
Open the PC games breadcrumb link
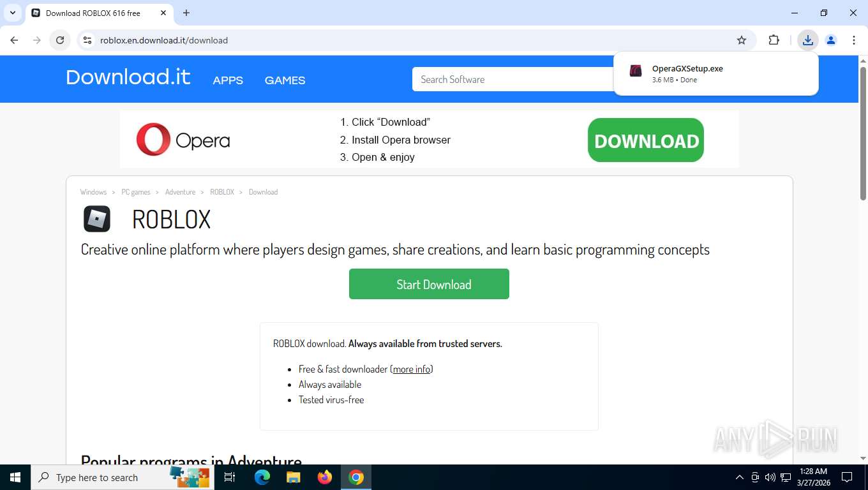coord(136,192)
